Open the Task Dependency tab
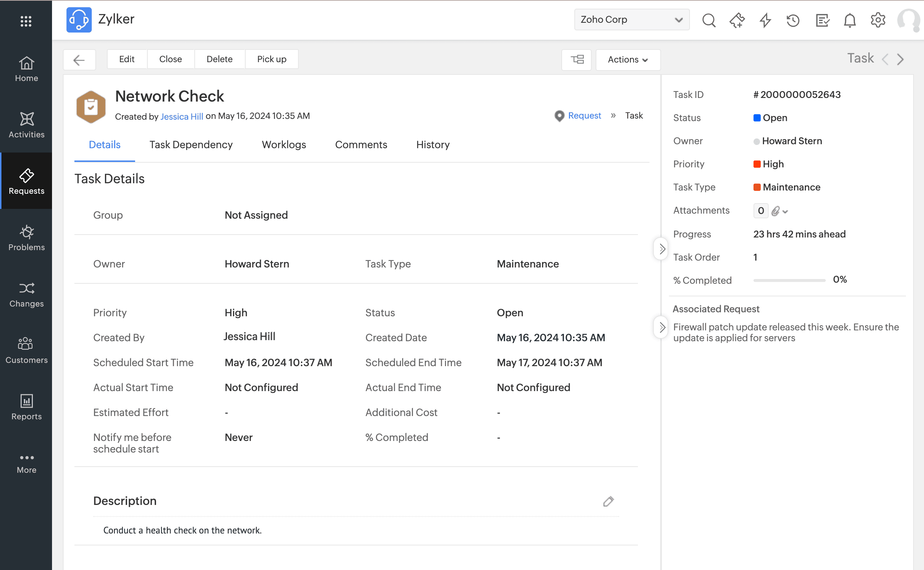This screenshot has width=924, height=570. coord(191,145)
